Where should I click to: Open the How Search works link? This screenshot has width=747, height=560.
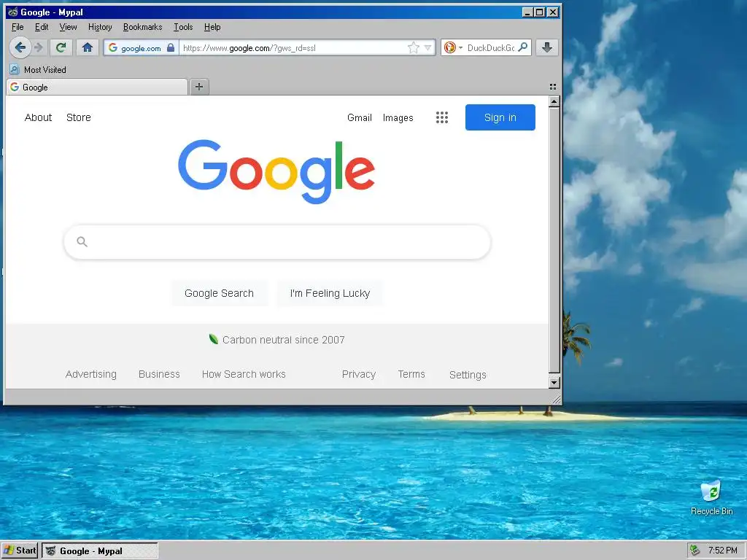244,374
